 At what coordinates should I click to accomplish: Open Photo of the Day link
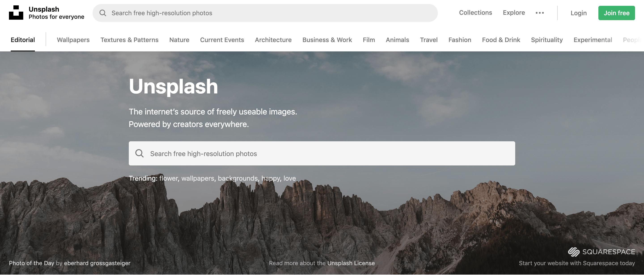pyautogui.click(x=32, y=263)
